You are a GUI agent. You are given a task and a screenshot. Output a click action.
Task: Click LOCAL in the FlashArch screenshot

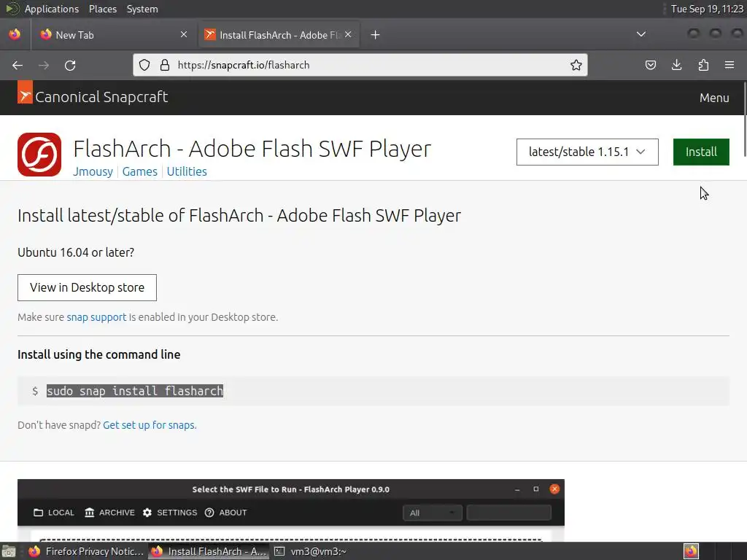[x=54, y=513]
